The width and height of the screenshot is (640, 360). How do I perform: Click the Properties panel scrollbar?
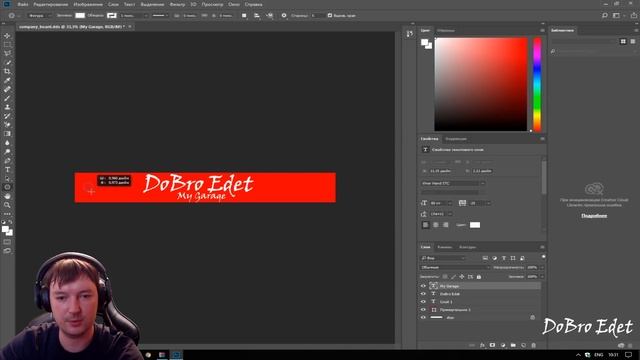pyautogui.click(x=544, y=178)
